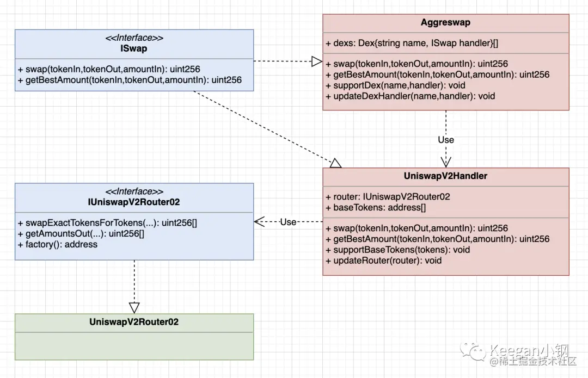Click the open arrowhead below the vertical Use label
Viewport: 588px width, 378px height.
(x=446, y=162)
